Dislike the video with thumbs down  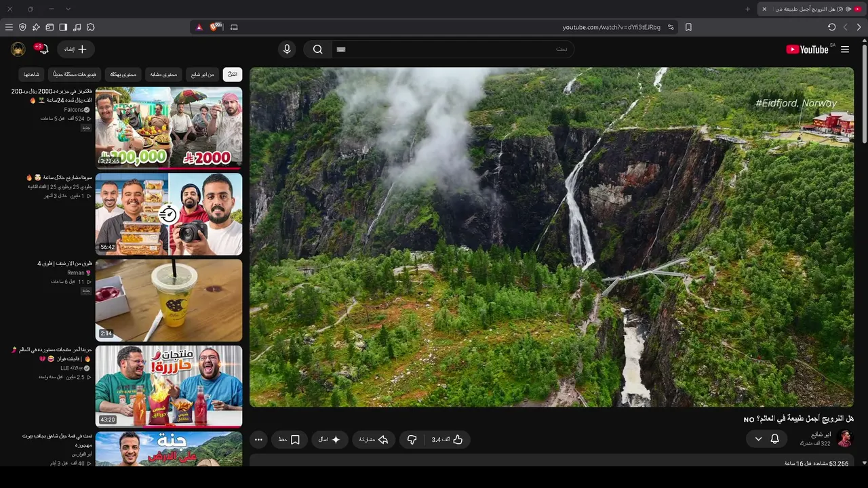(x=412, y=440)
